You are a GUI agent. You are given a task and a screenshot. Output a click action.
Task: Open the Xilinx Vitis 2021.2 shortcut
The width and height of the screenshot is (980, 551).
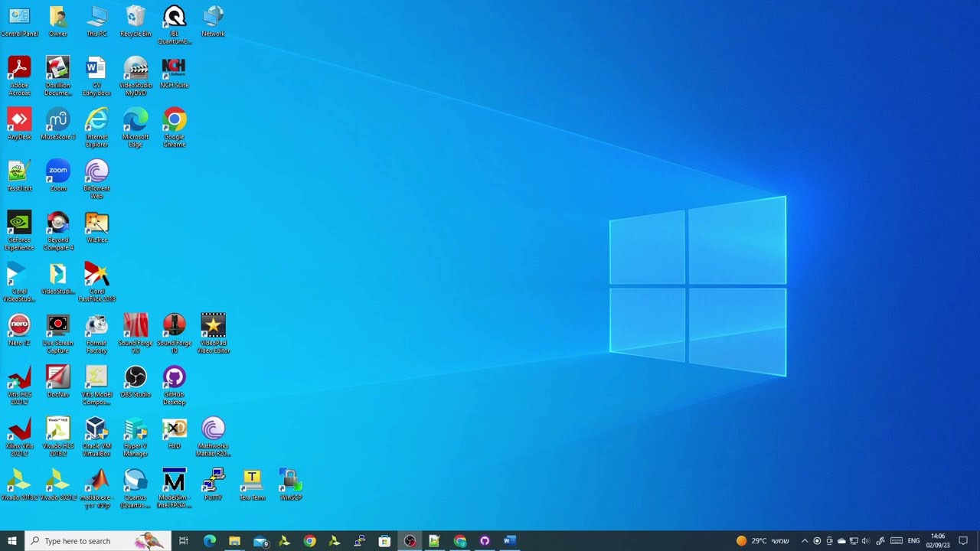point(19,436)
